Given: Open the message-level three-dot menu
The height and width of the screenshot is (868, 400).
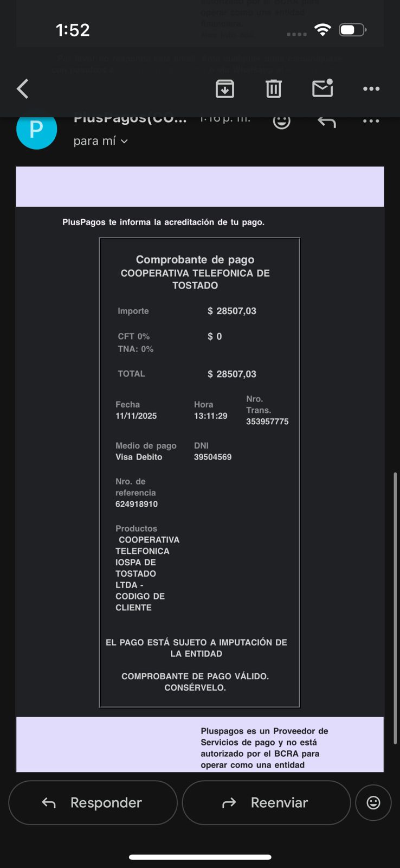Looking at the screenshot, I should click(371, 122).
